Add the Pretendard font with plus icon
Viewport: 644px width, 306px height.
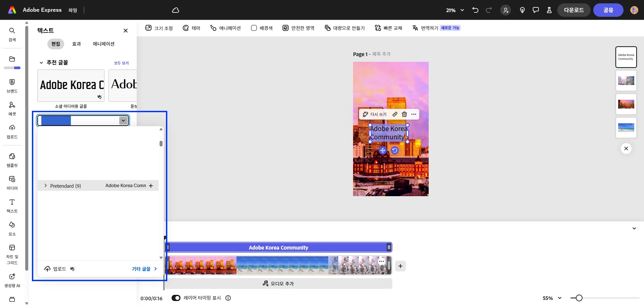coord(151,185)
